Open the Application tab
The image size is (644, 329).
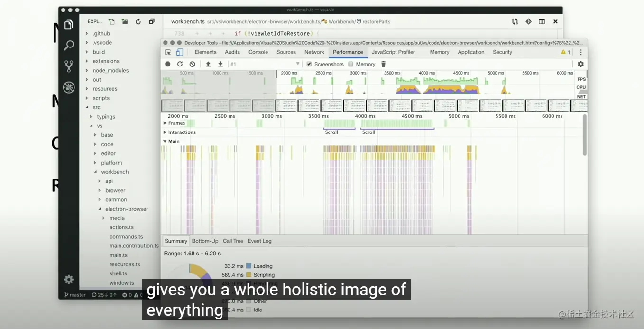coord(471,52)
